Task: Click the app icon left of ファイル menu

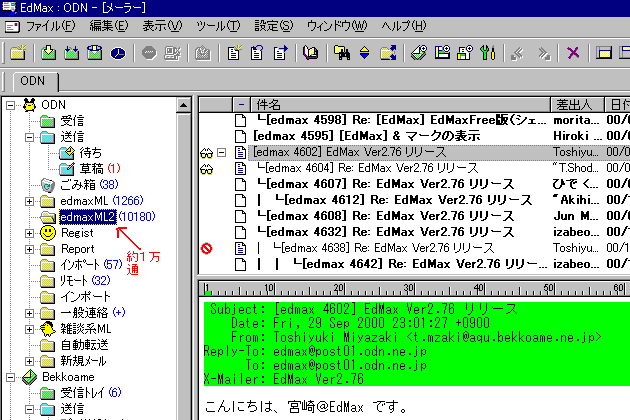Action: coord(12,27)
